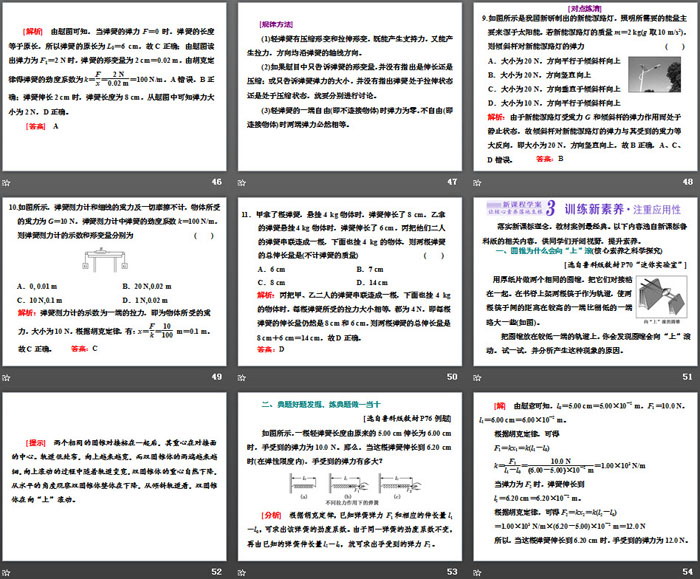The width and height of the screenshot is (700, 579).
Task: Select slide 54 thumbnail
Action: pos(585,477)
